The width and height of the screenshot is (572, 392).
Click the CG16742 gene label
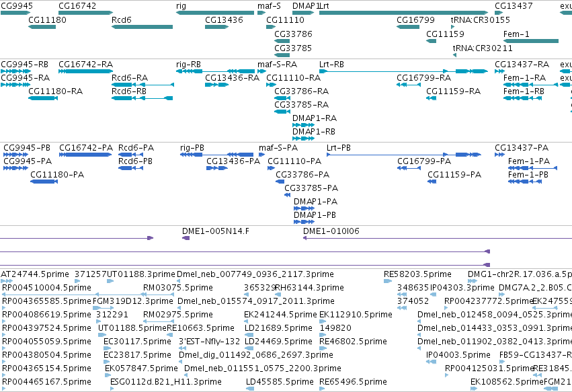pos(77,6)
